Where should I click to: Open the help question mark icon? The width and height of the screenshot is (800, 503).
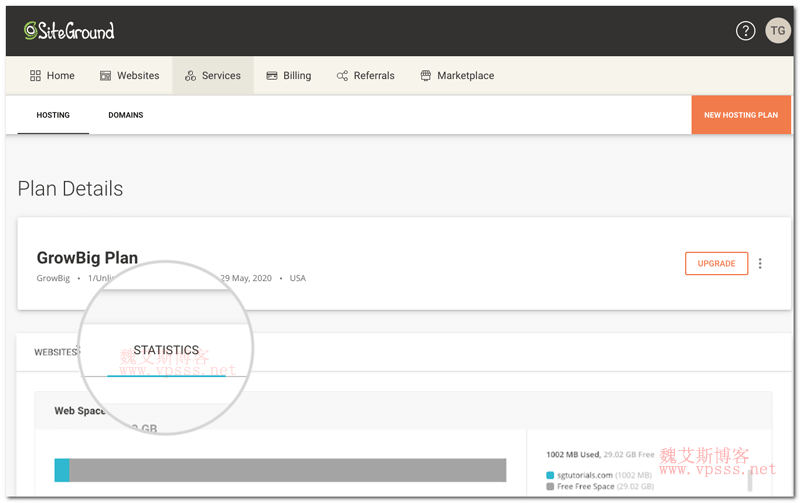click(x=745, y=31)
